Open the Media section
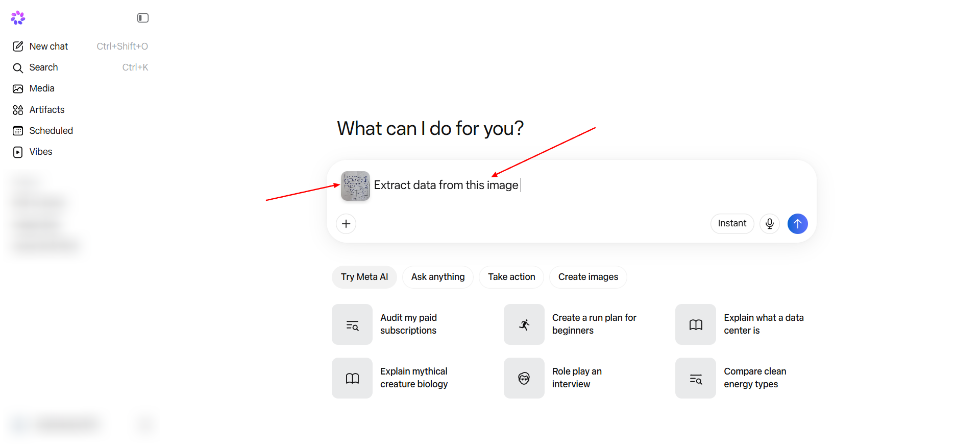Viewport: 980px width, 444px height. pyautogui.click(x=80, y=88)
